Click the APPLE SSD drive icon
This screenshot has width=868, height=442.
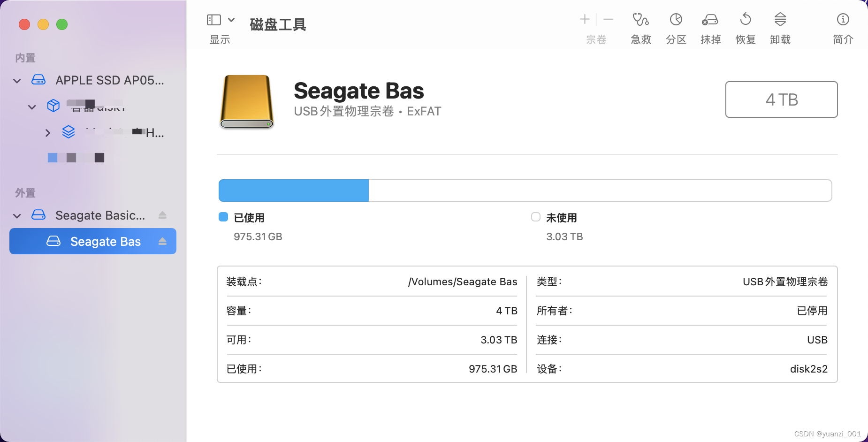(x=38, y=80)
